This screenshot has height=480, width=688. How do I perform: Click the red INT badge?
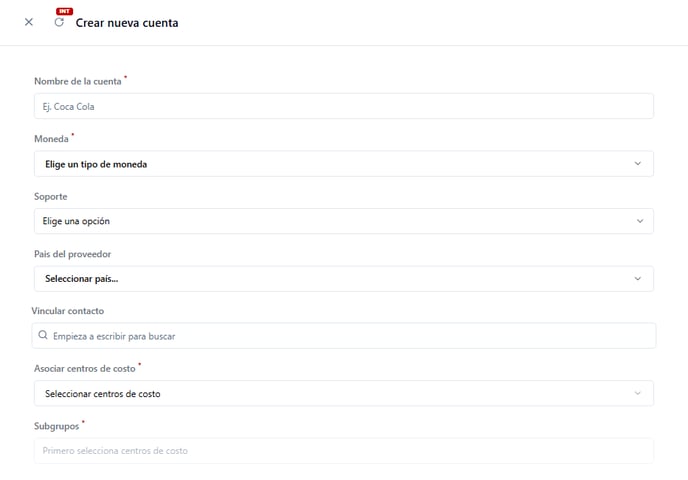point(65,11)
